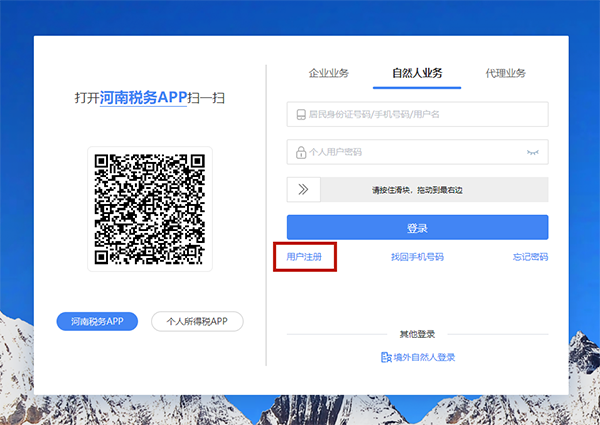Focus the 居民身份证号码/手机号码/用户名 input field
This screenshot has height=425, width=600.
[417, 114]
